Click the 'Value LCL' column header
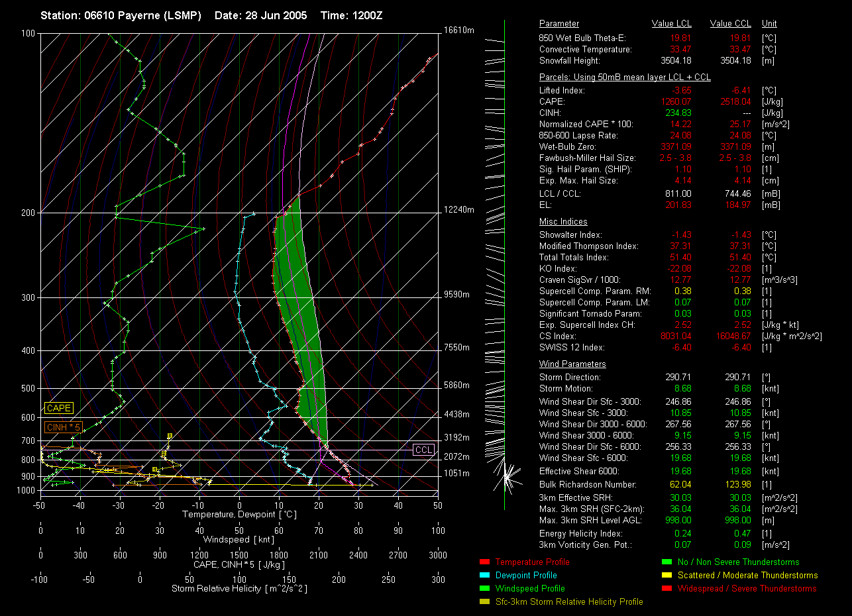Image resolution: width=852 pixels, height=616 pixels. tap(672, 24)
